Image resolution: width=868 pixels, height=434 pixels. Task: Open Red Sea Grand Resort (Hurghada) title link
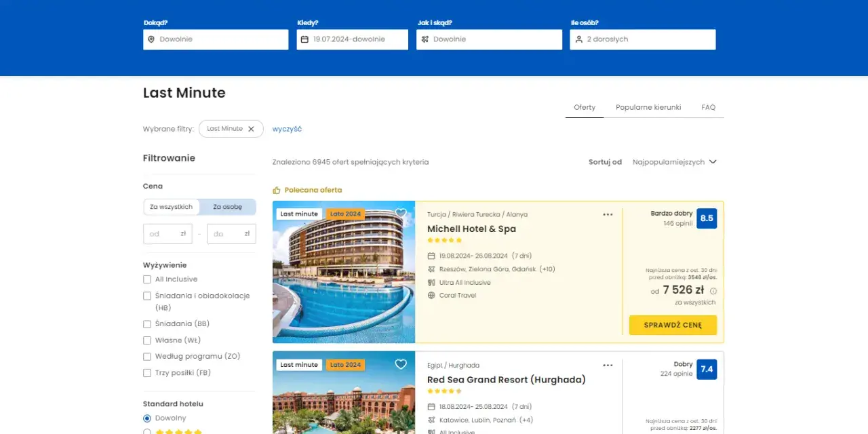[507, 380]
